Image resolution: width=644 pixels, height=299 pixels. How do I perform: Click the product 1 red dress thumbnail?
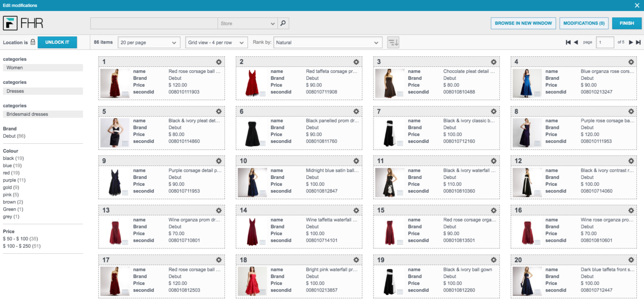point(114,83)
